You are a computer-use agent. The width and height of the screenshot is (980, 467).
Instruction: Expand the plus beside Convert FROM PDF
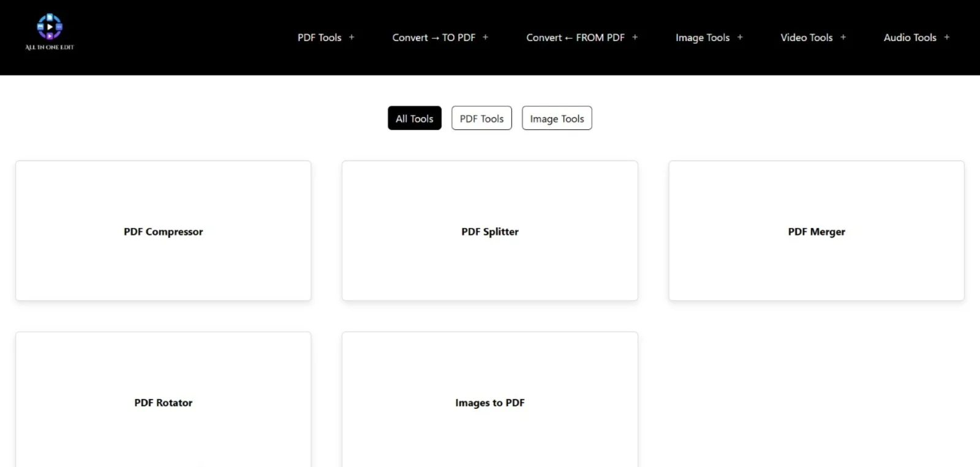point(635,37)
